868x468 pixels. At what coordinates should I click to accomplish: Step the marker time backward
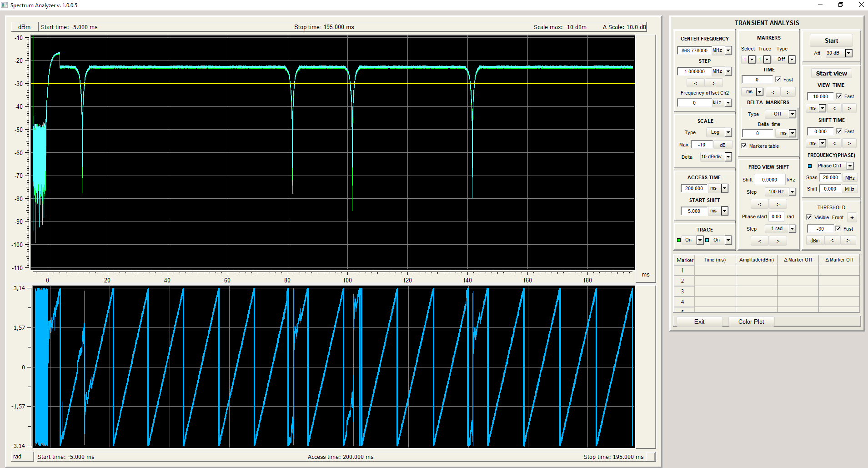(773, 92)
